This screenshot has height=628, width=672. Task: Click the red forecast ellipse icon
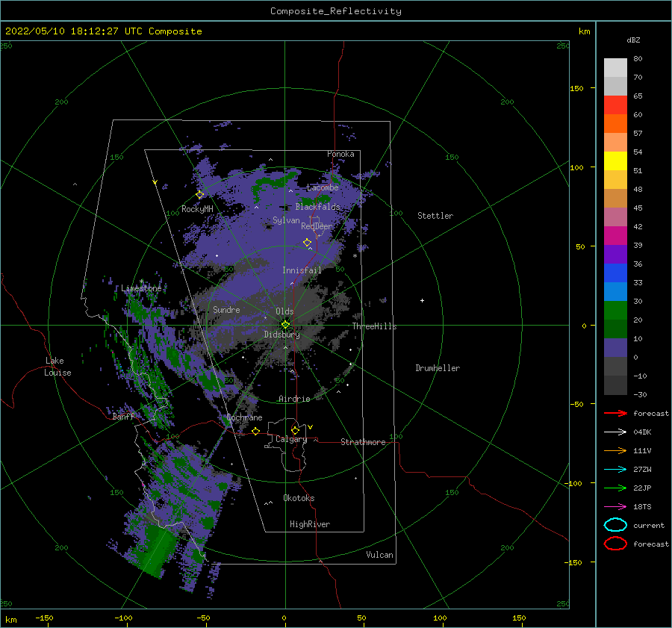click(x=615, y=544)
